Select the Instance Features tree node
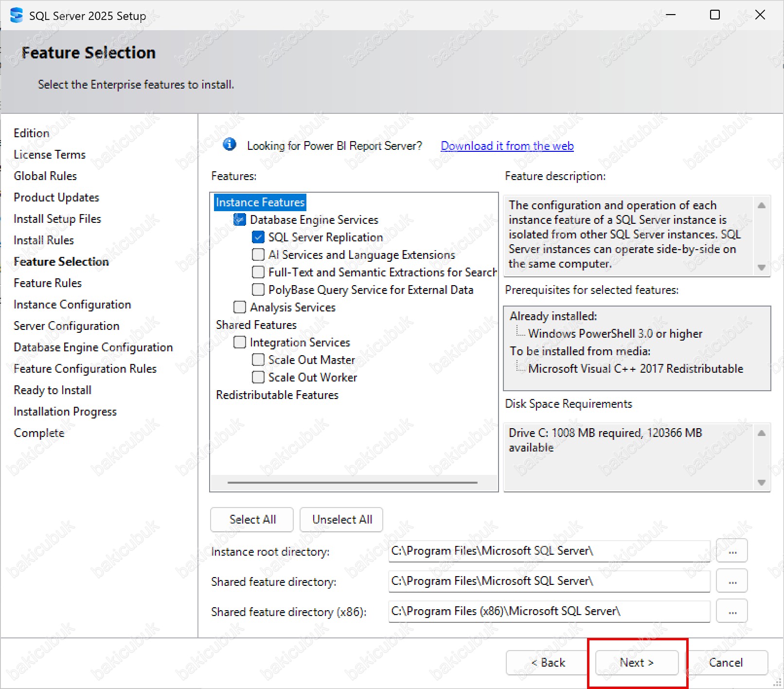Image resolution: width=784 pixels, height=689 pixels. (x=260, y=202)
